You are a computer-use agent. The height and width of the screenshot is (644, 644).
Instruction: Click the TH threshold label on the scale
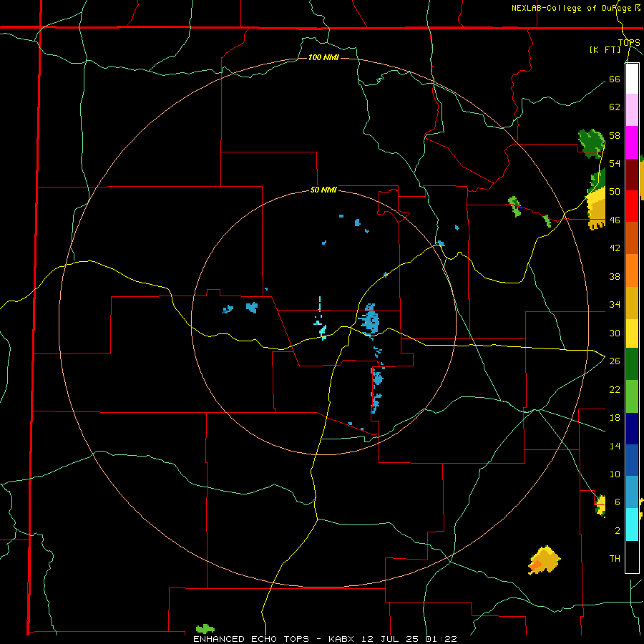pyautogui.click(x=615, y=559)
